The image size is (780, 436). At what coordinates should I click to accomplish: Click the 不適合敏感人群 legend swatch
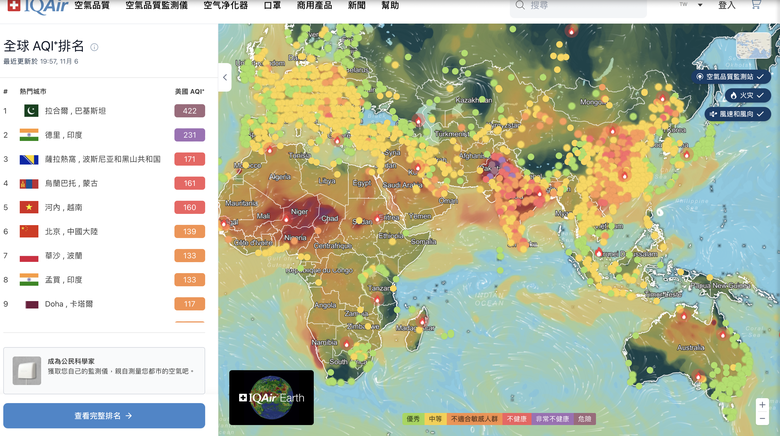[x=474, y=419]
